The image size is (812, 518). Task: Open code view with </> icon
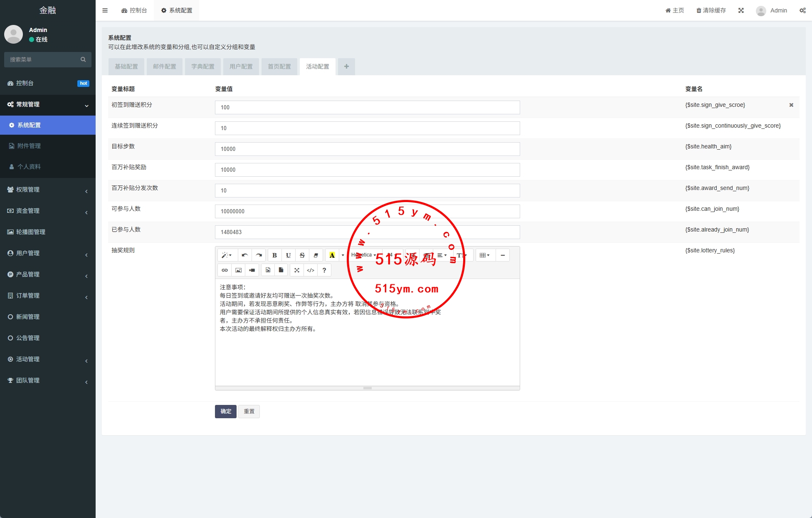tap(311, 270)
